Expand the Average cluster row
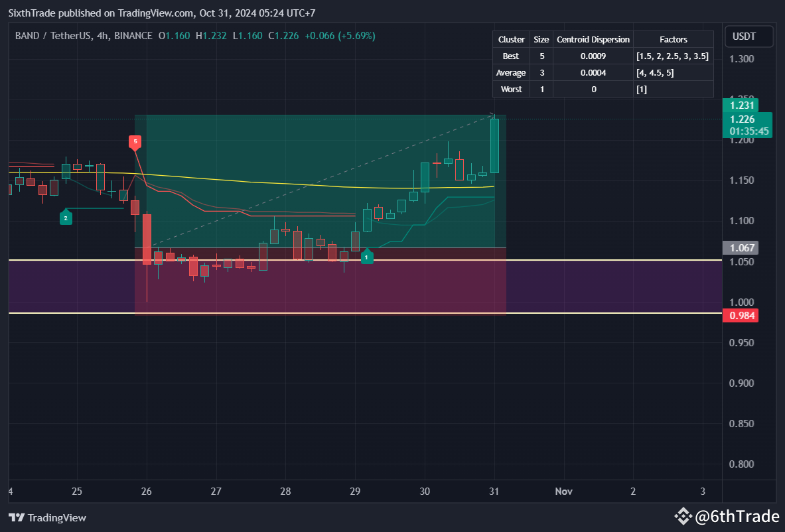 point(510,72)
